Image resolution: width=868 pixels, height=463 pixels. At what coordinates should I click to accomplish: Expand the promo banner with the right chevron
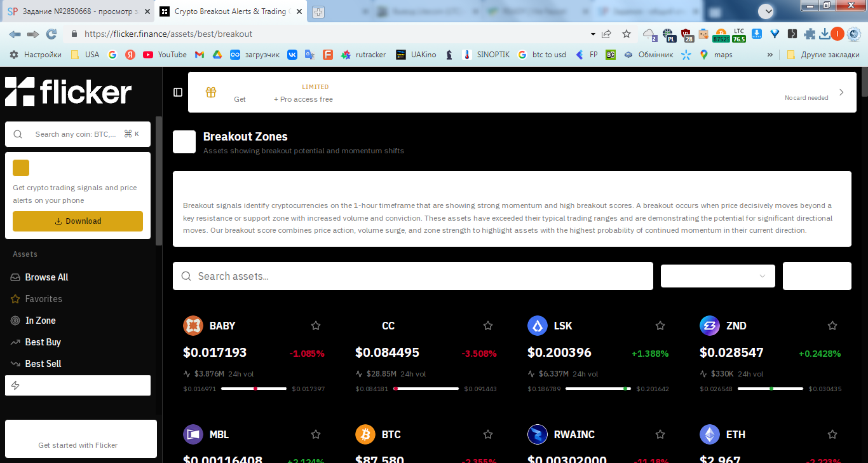(x=841, y=92)
